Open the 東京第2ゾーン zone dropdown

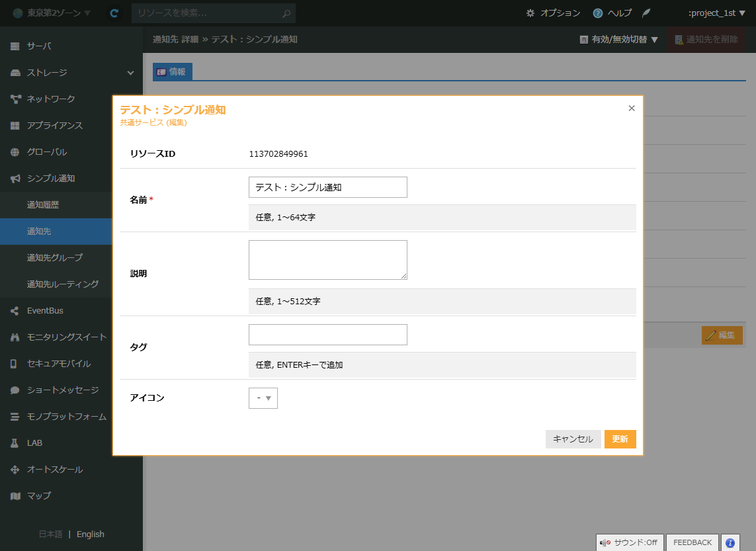pos(52,13)
